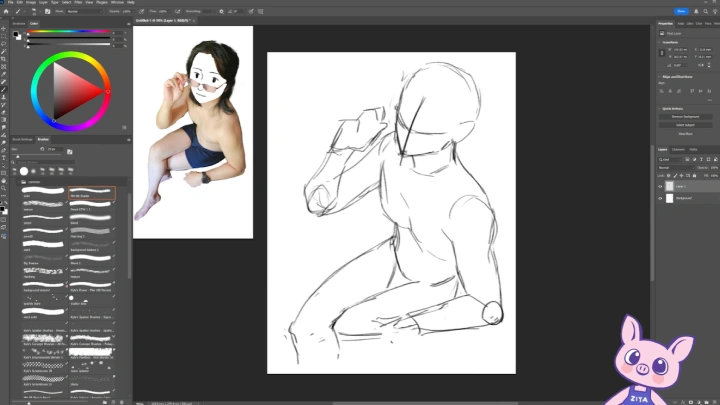Select the Eyedropper tool

tap(4, 74)
